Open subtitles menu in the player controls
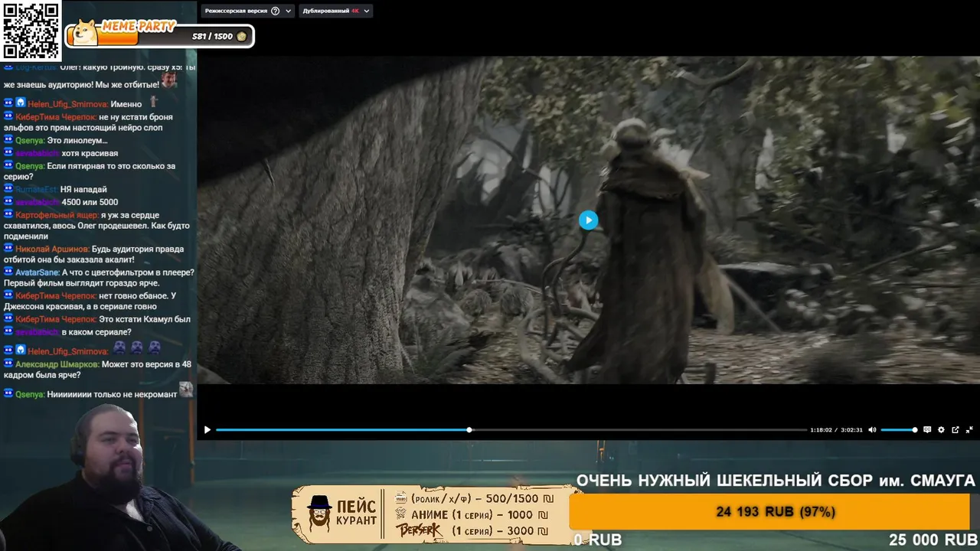The width and height of the screenshot is (980, 551). [x=927, y=430]
